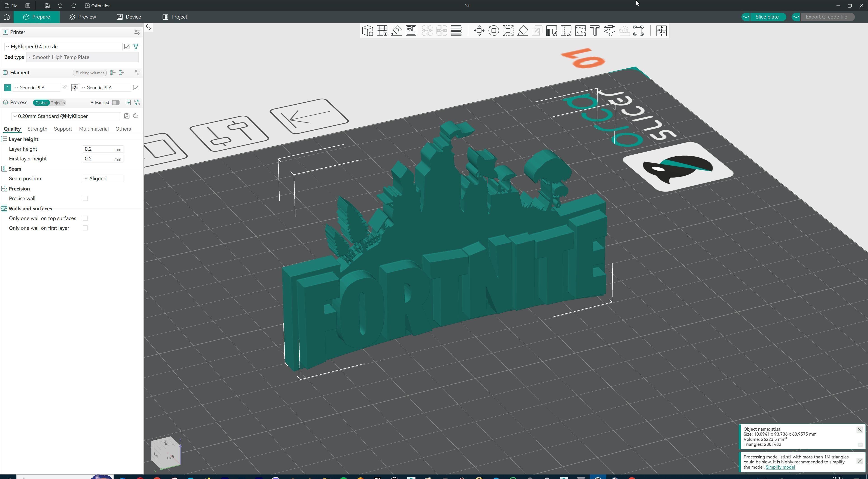Screen dimensions: 868x479
Task: Open filament 2 Generic PLA dropdown
Action: pos(106,88)
